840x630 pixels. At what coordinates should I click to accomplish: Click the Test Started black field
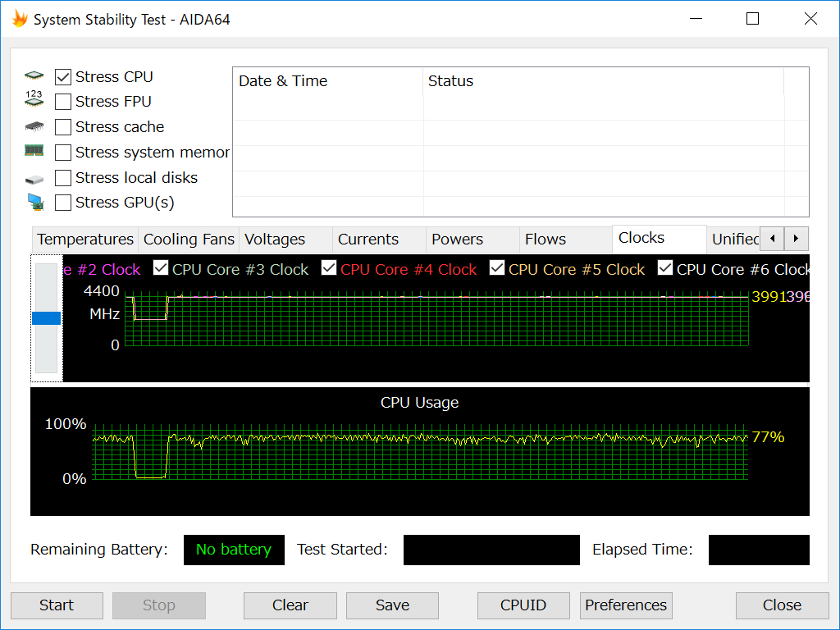492,550
